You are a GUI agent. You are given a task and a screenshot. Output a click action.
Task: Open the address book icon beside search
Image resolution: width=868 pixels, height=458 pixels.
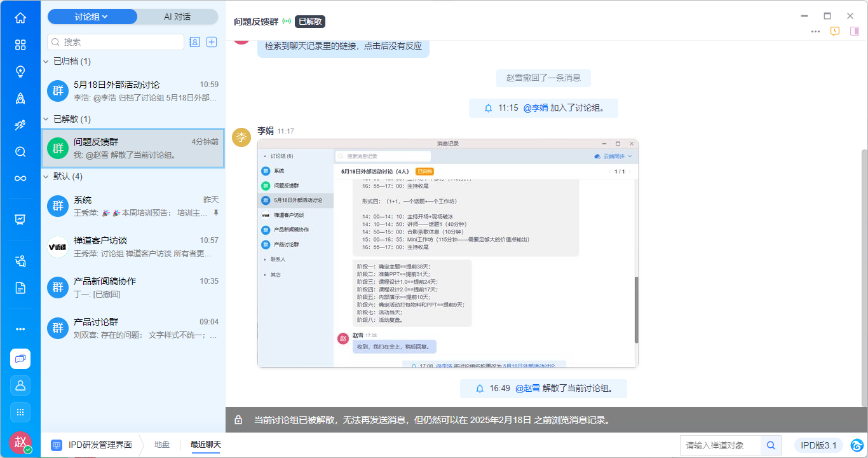pos(194,42)
